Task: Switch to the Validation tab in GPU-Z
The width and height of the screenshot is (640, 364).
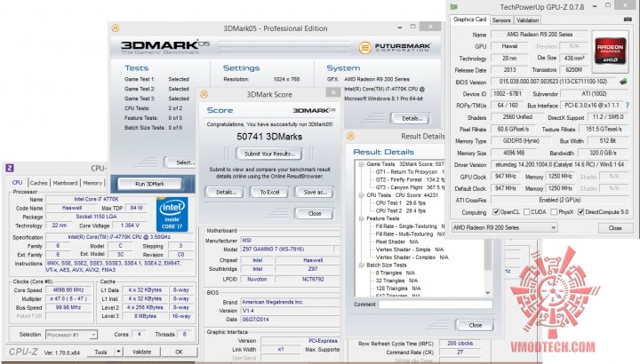Action: tap(527, 20)
